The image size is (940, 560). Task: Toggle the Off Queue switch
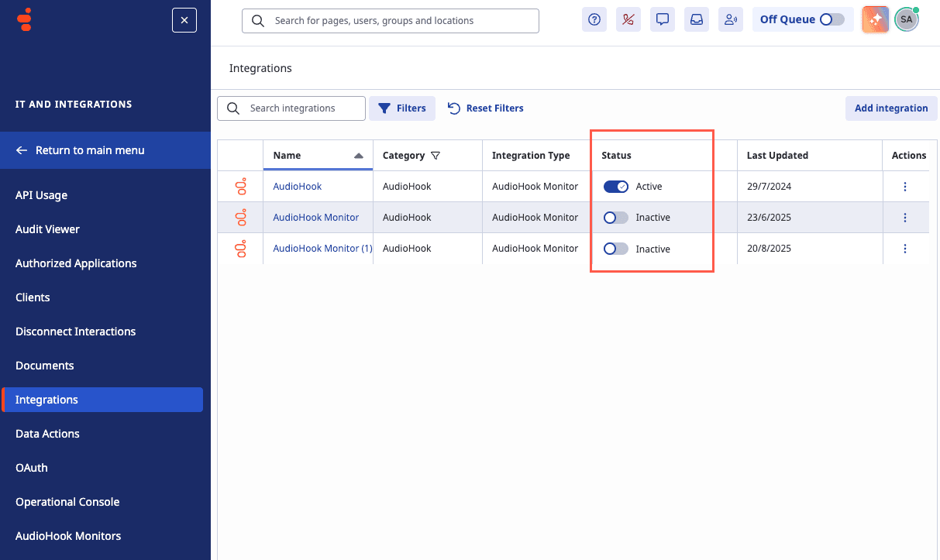point(832,19)
